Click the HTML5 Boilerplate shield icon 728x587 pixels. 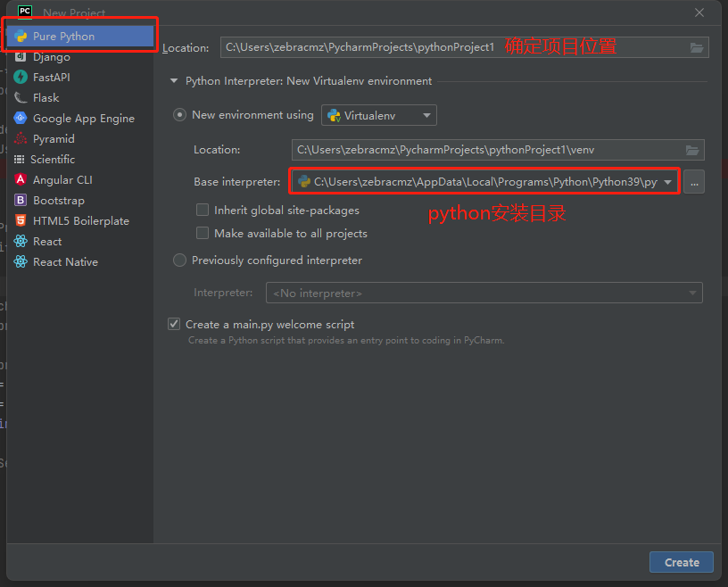(x=21, y=220)
